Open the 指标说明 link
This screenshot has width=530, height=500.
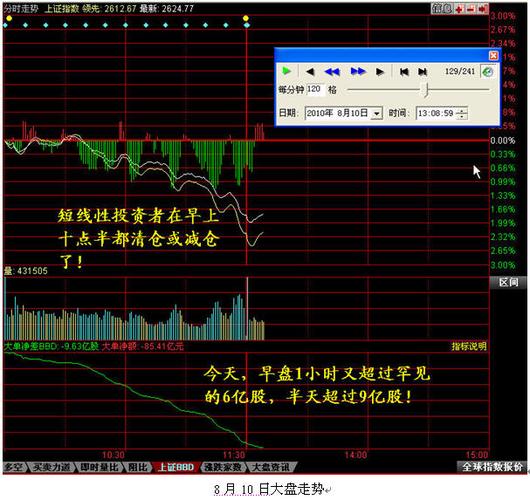coord(469,346)
